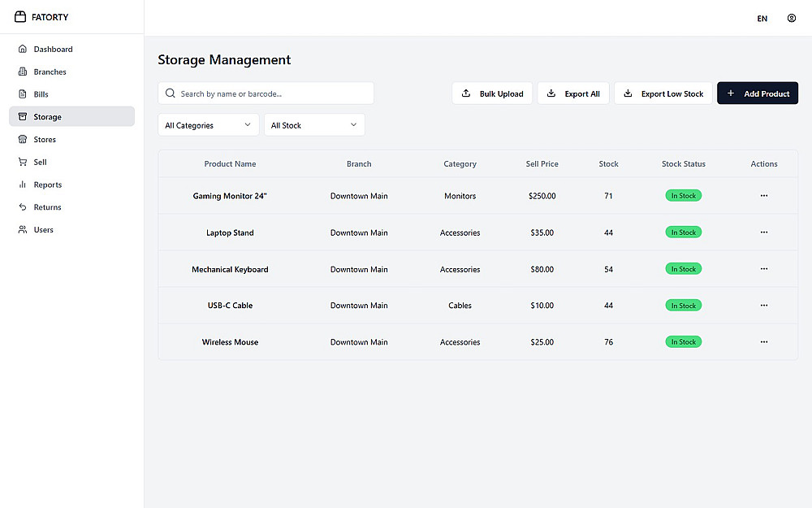Expand the All Stock filter dropdown
812x508 pixels.
click(314, 125)
